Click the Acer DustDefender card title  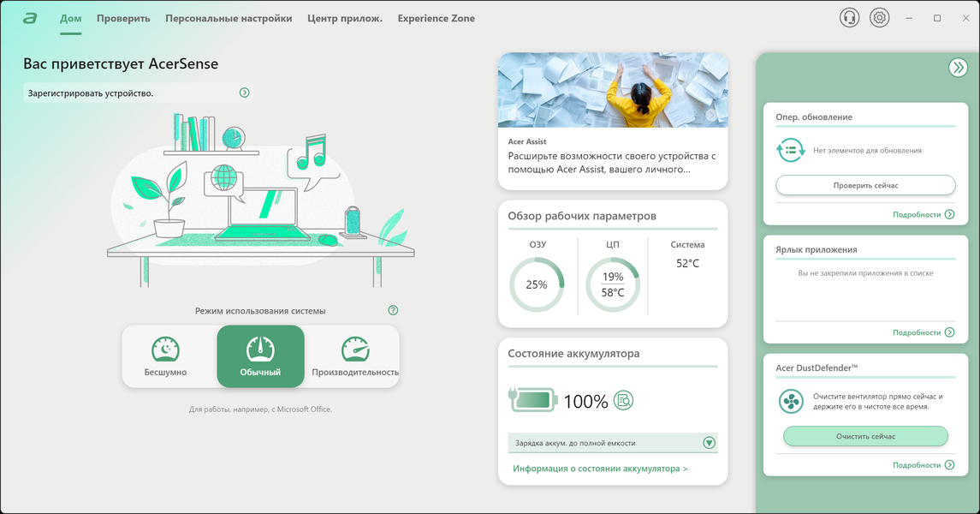pyautogui.click(x=817, y=368)
